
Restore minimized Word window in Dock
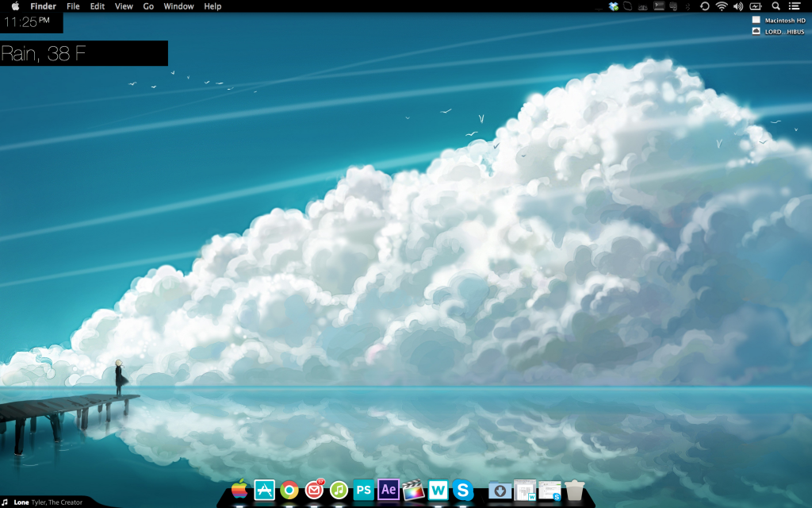(x=525, y=490)
